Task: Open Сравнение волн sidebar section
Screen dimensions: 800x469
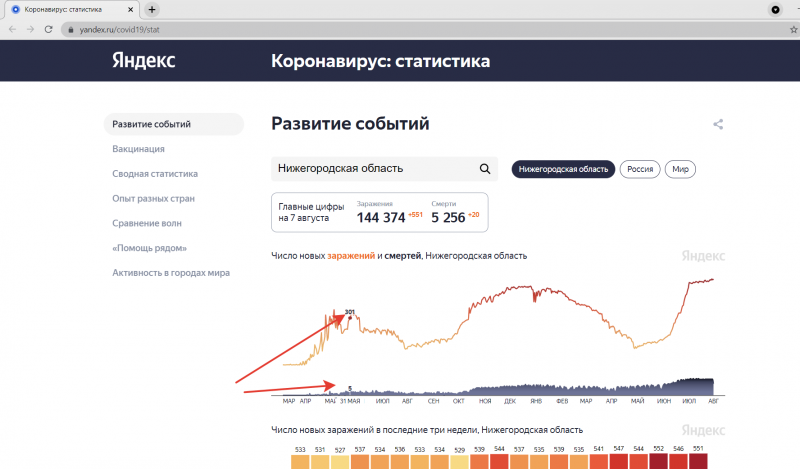Action: (147, 223)
